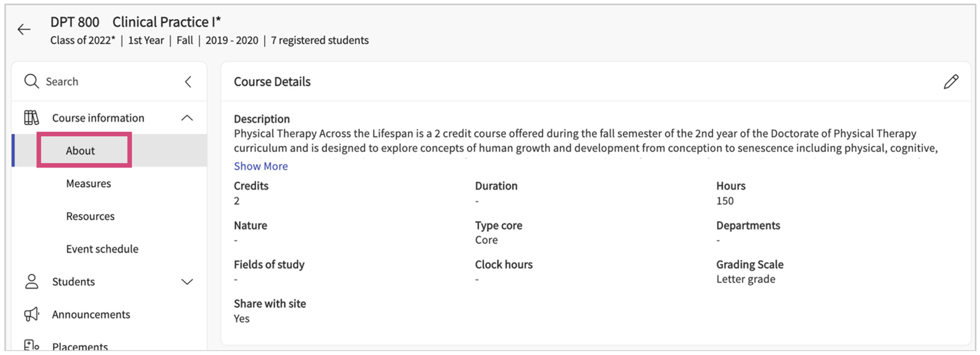This screenshot has width=980, height=355.
Task: Open the Announcements section
Action: [91, 314]
